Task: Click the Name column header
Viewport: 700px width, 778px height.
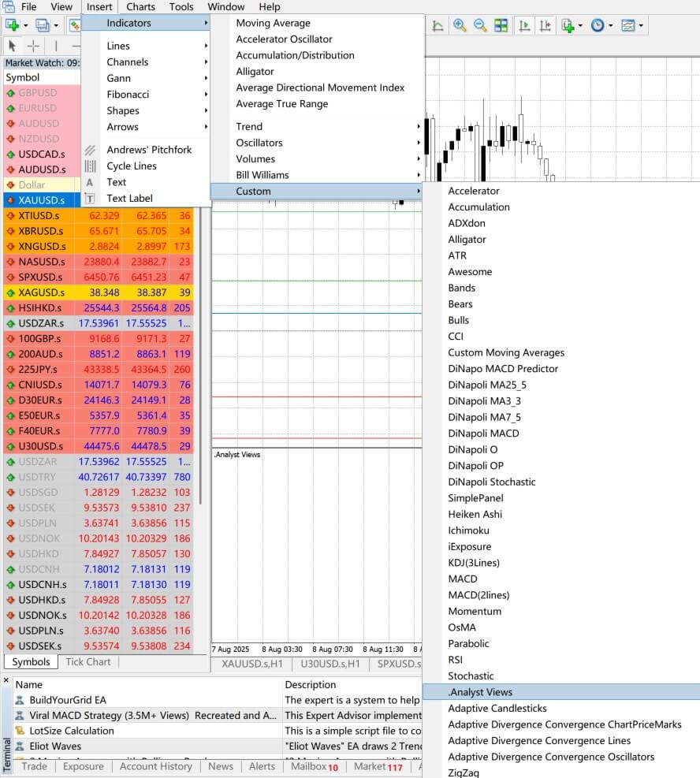Action: point(147,685)
